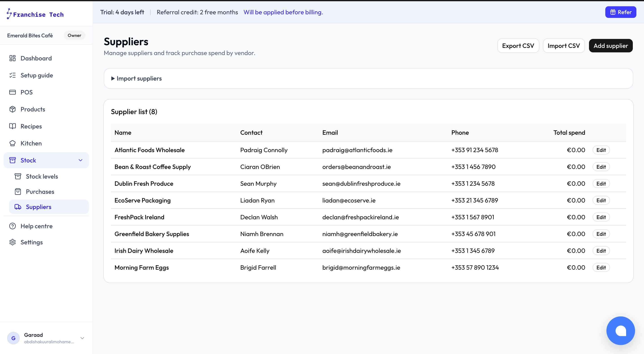
Task: Collapse the Stock menu chevron
Action: point(80,160)
